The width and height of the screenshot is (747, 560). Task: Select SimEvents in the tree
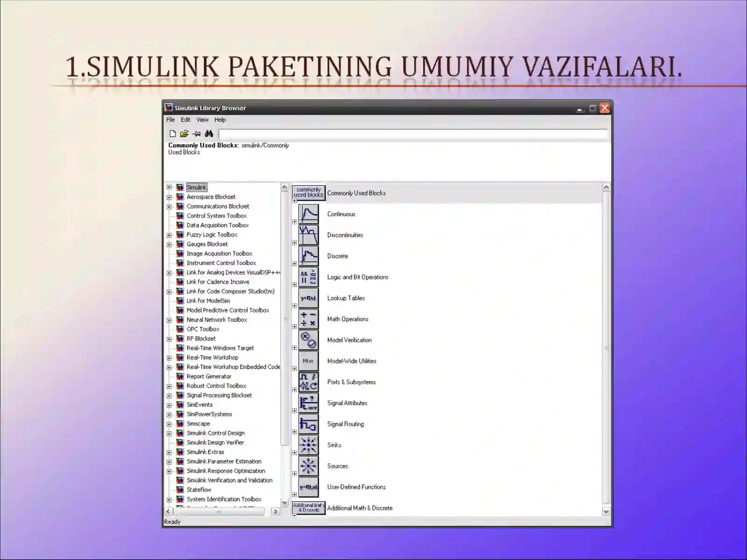click(199, 405)
